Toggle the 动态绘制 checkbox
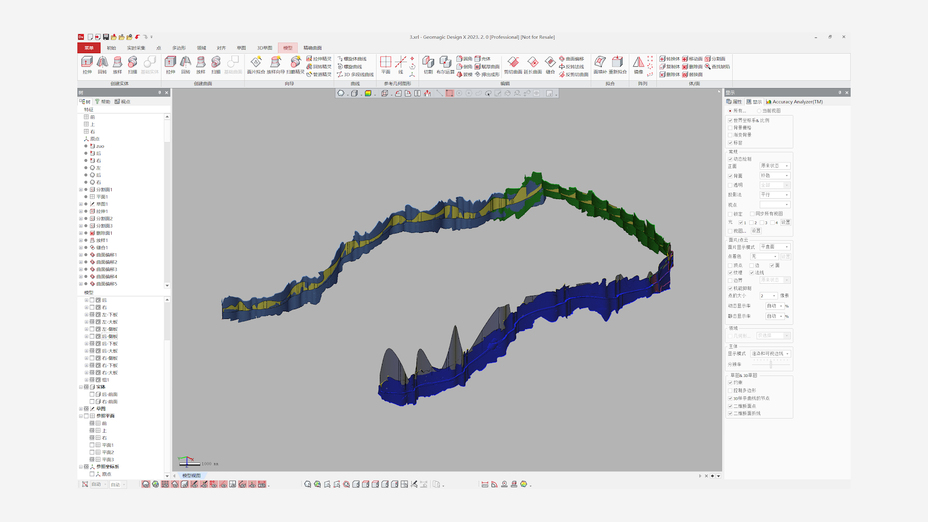The image size is (928, 522). tap(730, 159)
